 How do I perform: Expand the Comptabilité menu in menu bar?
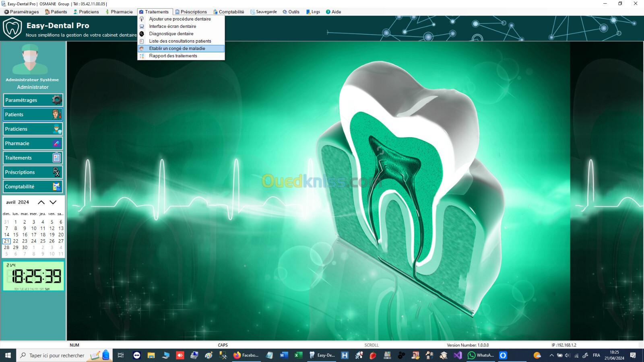229,12
